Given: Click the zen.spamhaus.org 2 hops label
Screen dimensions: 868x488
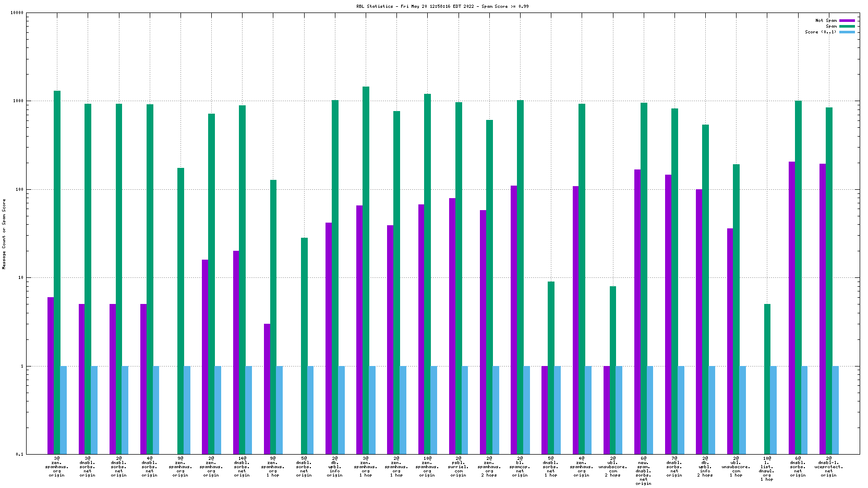Looking at the screenshot, I should coord(489,467).
